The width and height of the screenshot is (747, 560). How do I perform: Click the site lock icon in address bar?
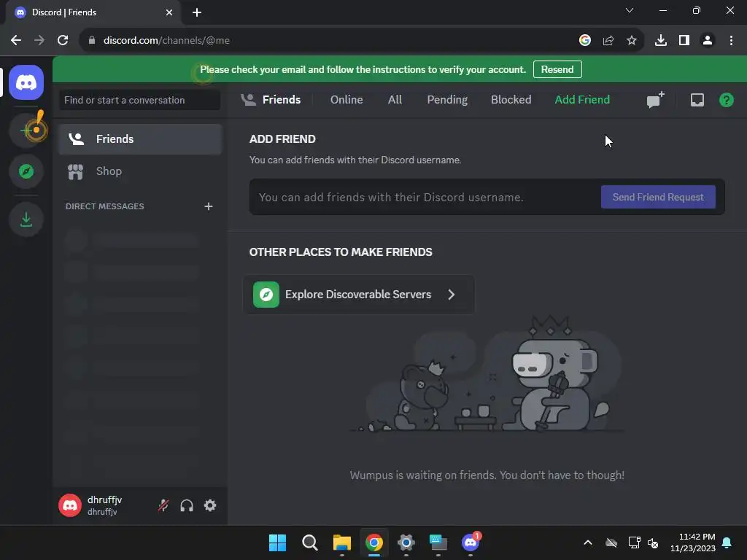tap(92, 41)
